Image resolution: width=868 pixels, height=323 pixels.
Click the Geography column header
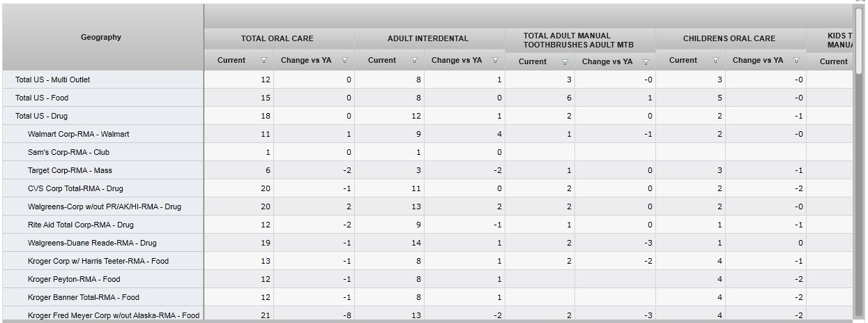point(101,38)
